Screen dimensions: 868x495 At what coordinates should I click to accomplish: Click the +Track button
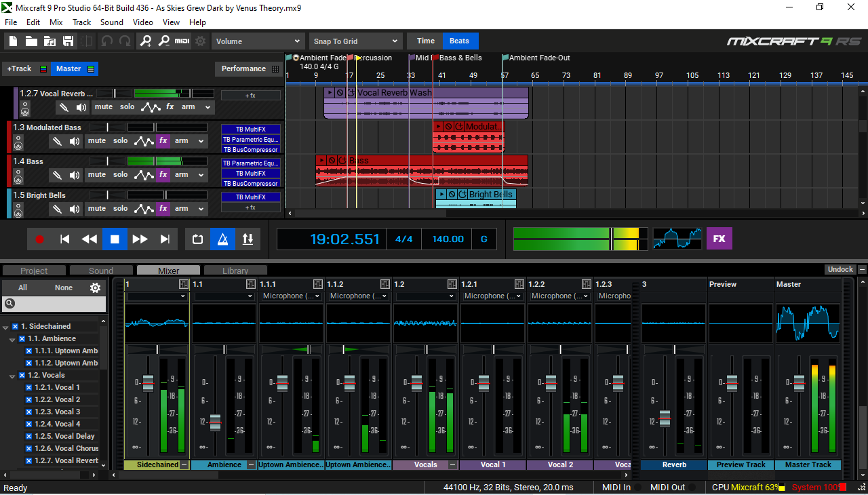[26, 68]
